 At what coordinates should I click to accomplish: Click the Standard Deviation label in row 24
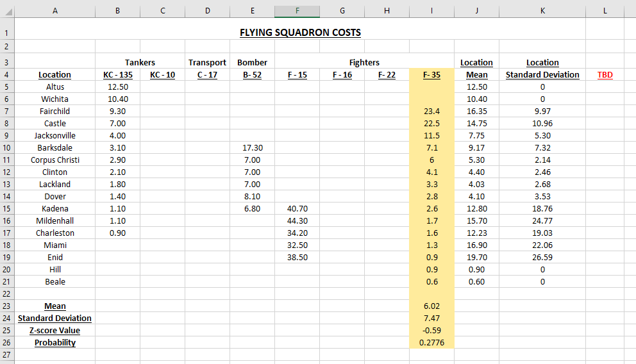coord(54,318)
